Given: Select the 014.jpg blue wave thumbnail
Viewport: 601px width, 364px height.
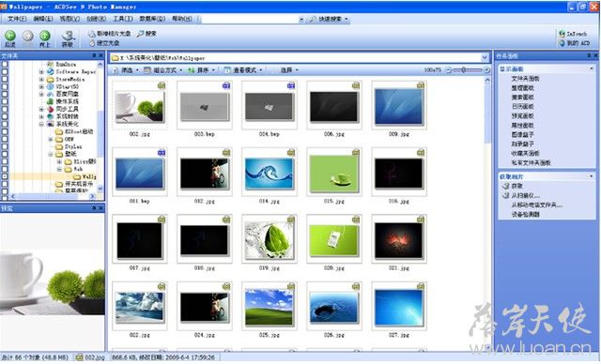Looking at the screenshot, I should point(270,174).
